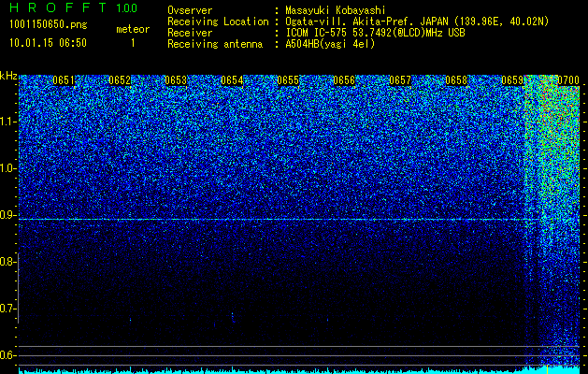
Task: Click the 1.0 kHz axis label
Action: 7,168
